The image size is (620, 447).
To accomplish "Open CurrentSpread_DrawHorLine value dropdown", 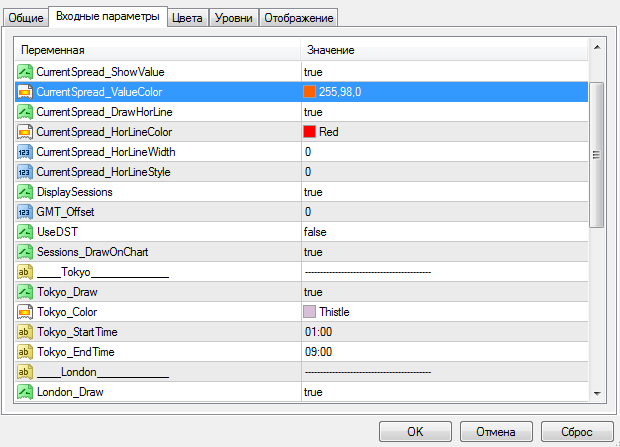I will (x=440, y=112).
